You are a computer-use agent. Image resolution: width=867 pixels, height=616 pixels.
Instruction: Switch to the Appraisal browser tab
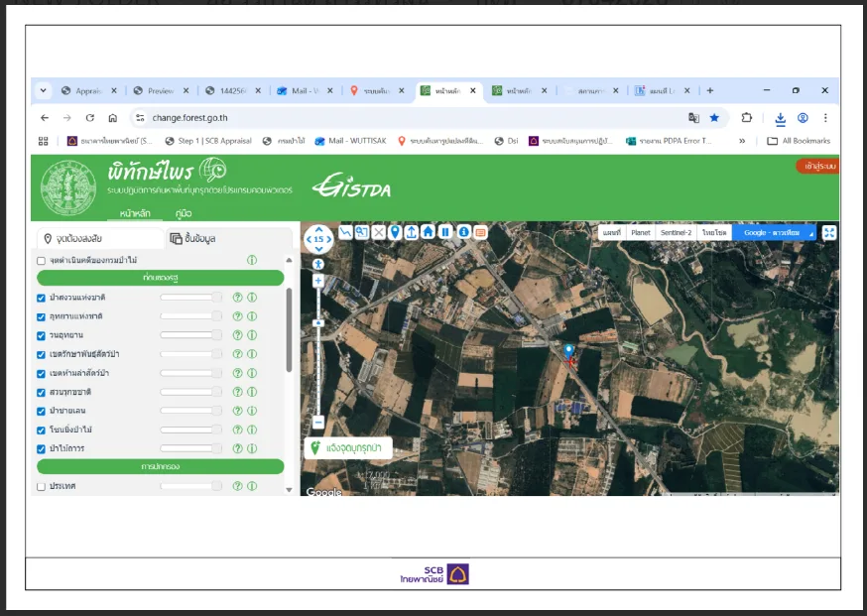[88, 90]
